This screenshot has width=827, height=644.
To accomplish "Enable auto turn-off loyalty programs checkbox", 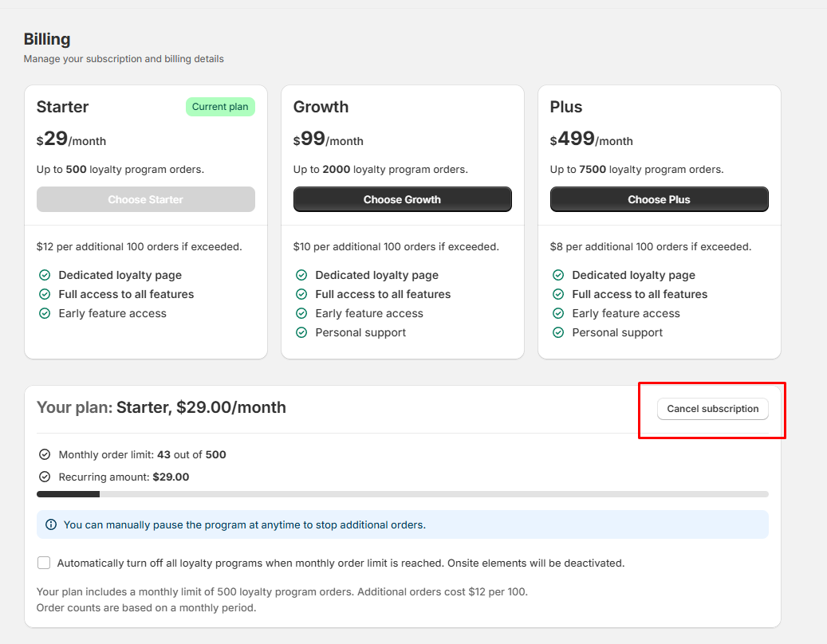I will (44, 563).
